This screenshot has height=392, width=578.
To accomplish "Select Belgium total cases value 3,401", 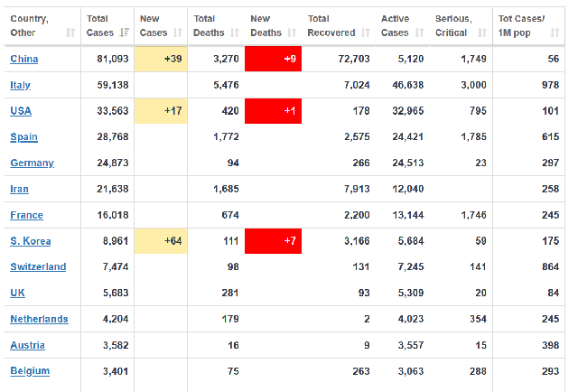I will click(x=116, y=371).
